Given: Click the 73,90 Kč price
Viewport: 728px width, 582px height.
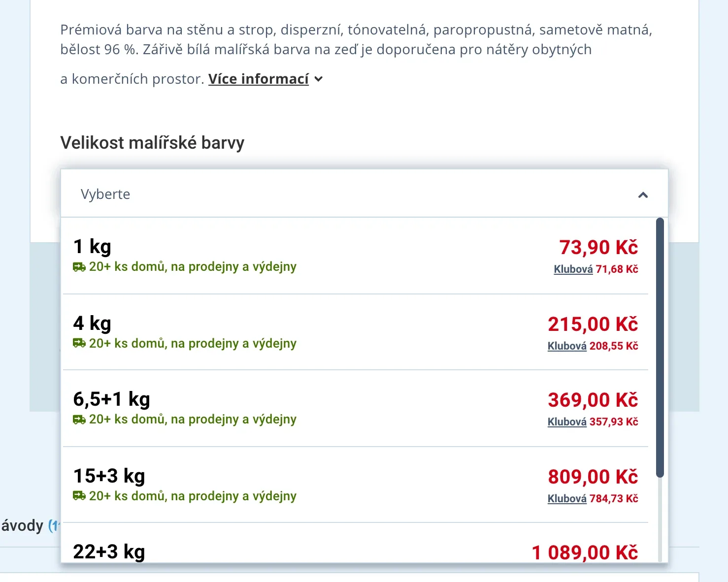Looking at the screenshot, I should click(x=598, y=247).
